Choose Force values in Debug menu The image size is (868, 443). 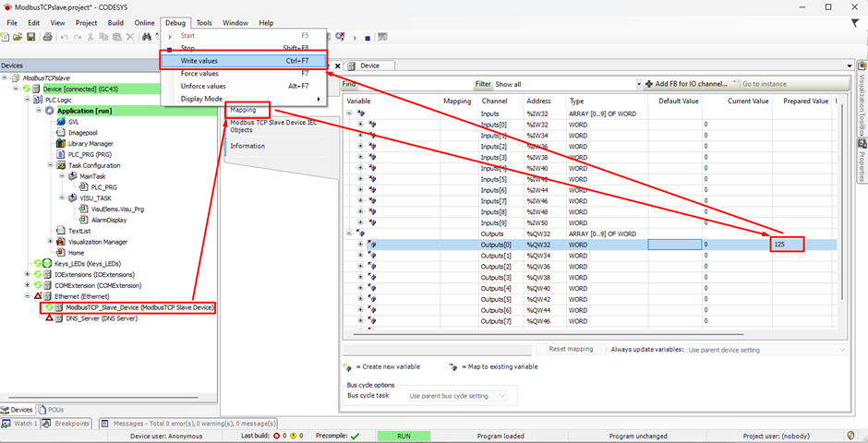click(x=244, y=74)
